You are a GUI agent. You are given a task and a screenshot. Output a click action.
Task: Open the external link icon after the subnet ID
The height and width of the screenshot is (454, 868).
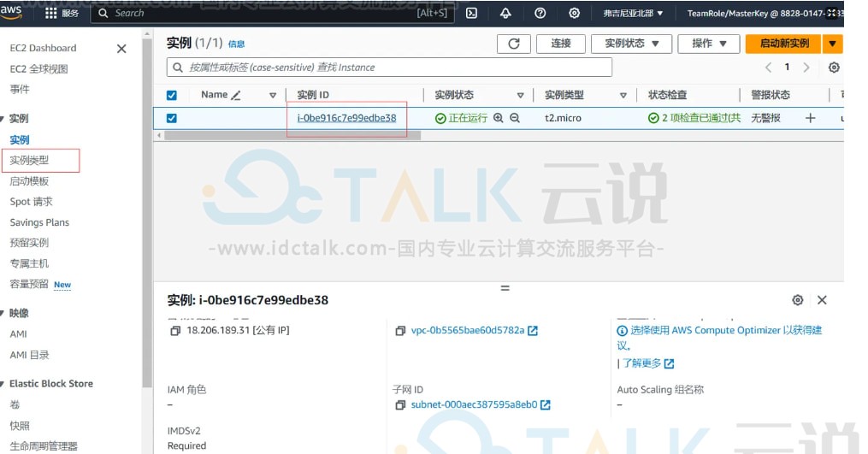[x=546, y=405]
